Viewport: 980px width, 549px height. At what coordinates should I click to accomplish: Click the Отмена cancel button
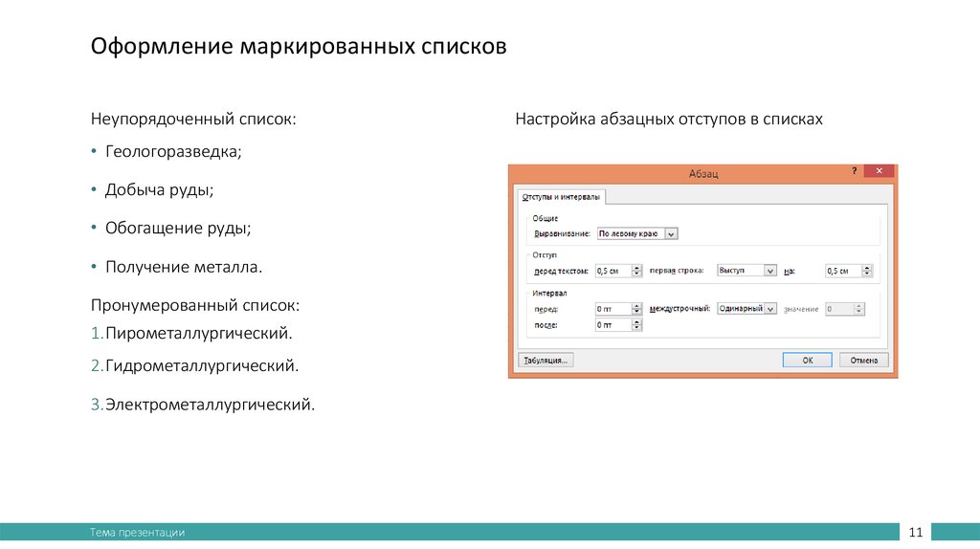pos(864,361)
